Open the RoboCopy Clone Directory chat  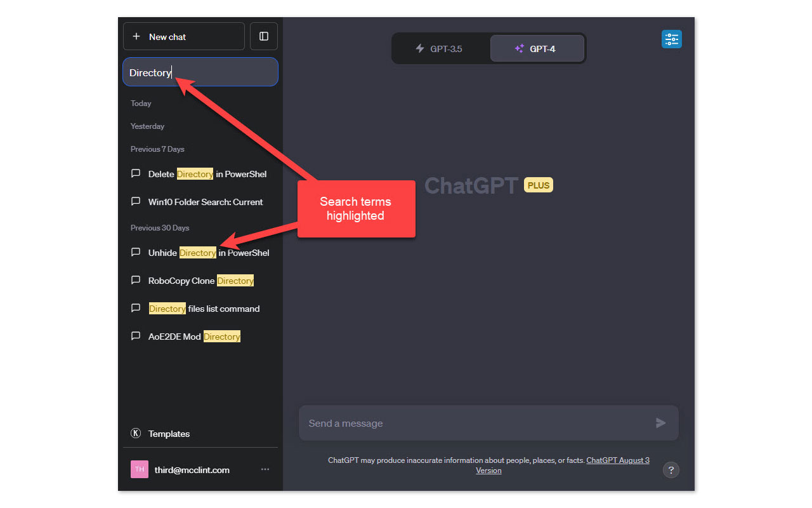pos(200,281)
